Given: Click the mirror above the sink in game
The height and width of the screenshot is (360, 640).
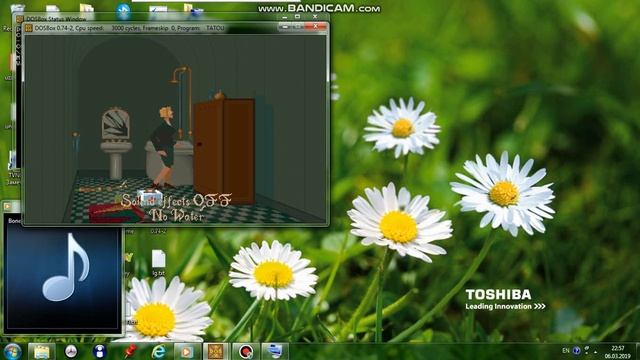Looking at the screenshot, I should pyautogui.click(x=116, y=124).
